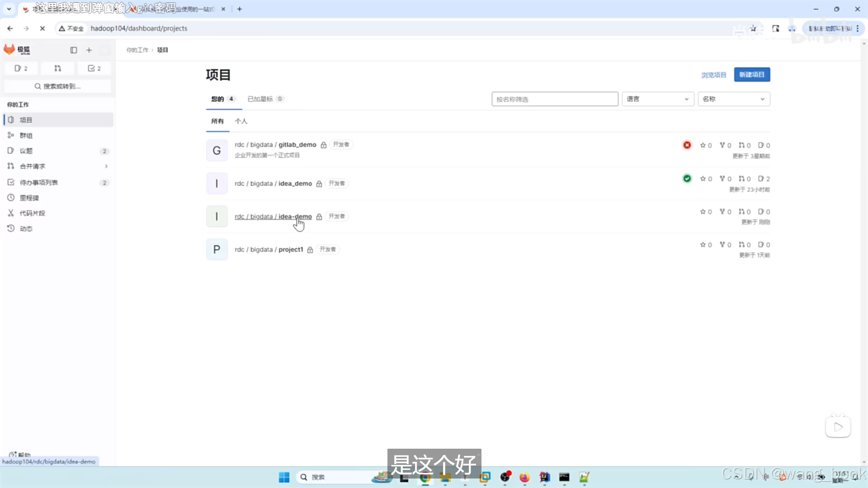Open Firefox from the taskbar
The height and width of the screenshot is (488, 868).
[524, 477]
